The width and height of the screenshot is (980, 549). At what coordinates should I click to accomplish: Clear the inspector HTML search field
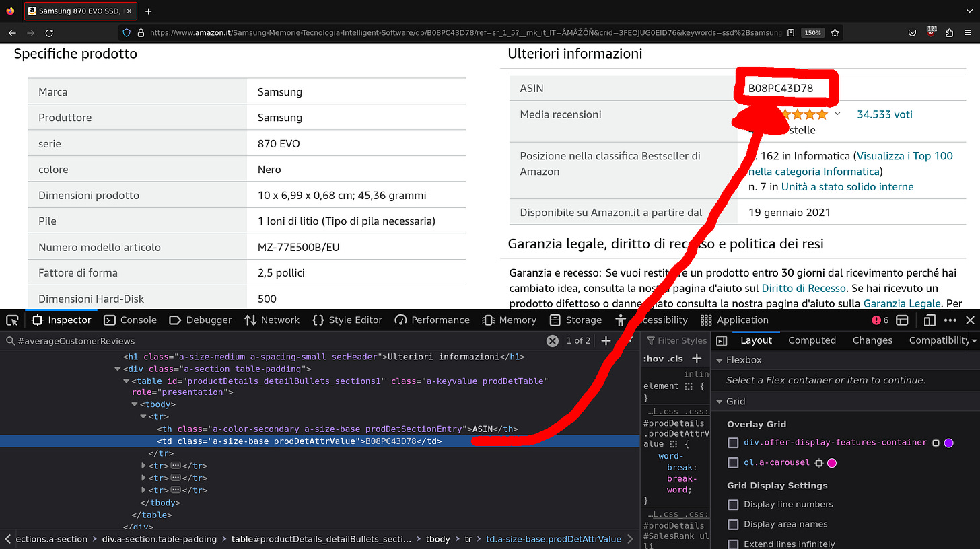[552, 341]
